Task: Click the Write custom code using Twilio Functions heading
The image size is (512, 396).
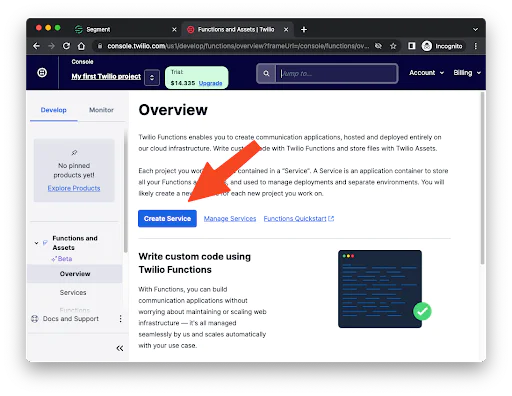Action: point(195,263)
